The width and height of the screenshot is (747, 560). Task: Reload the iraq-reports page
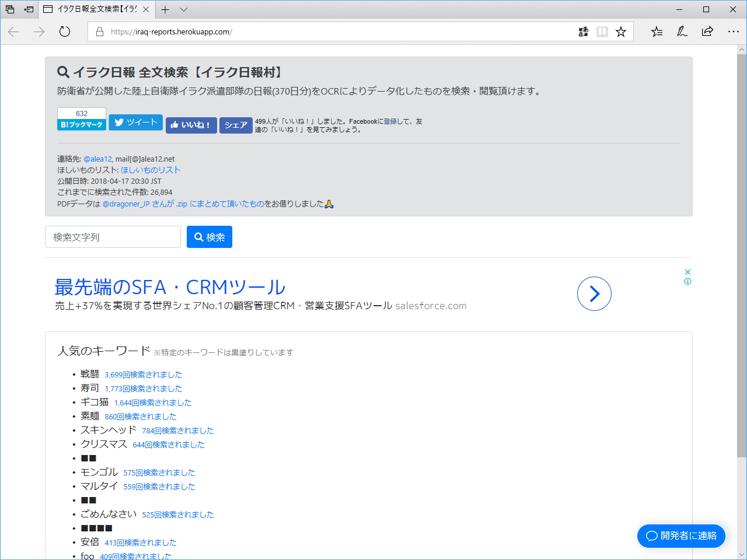point(64,32)
